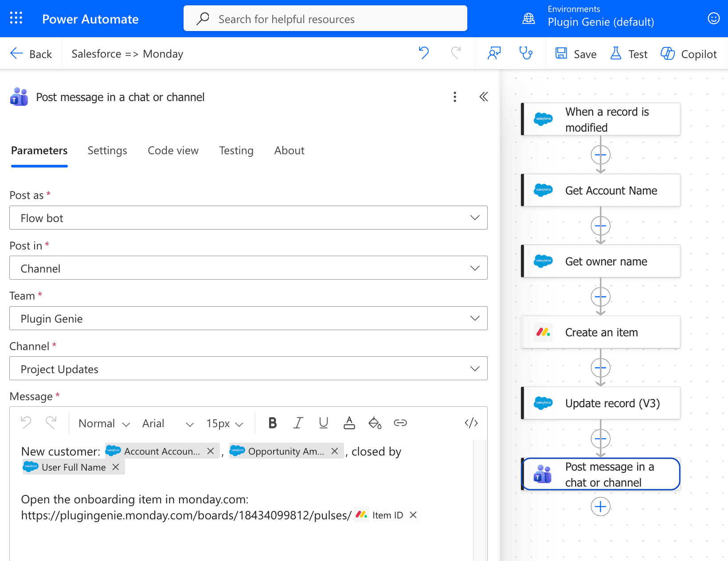Switch to the Settings tab
The image size is (728, 561).
click(x=107, y=151)
